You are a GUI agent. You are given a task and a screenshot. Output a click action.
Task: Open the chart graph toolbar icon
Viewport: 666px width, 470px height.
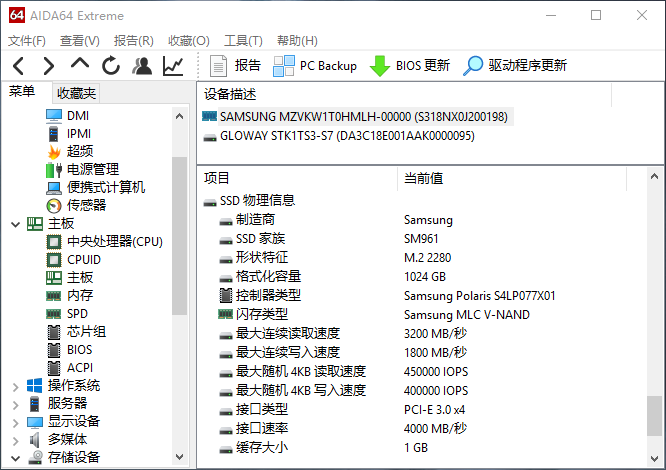(x=173, y=66)
